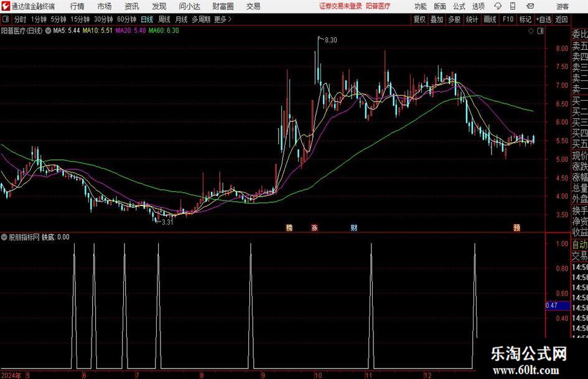Open the 发现 menu
The width and height of the screenshot is (588, 379).
click(159, 6)
